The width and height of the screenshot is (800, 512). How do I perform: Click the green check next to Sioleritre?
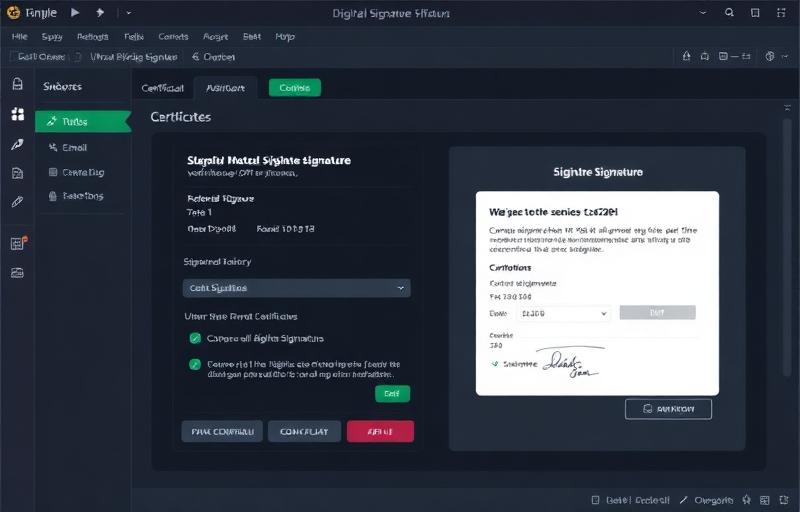pyautogui.click(x=494, y=364)
